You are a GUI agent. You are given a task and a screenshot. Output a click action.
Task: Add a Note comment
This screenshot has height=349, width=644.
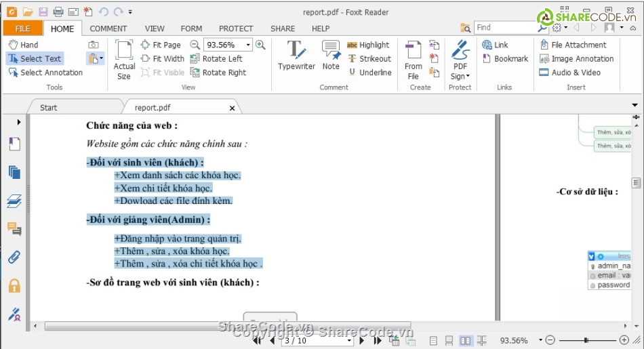[x=331, y=56]
